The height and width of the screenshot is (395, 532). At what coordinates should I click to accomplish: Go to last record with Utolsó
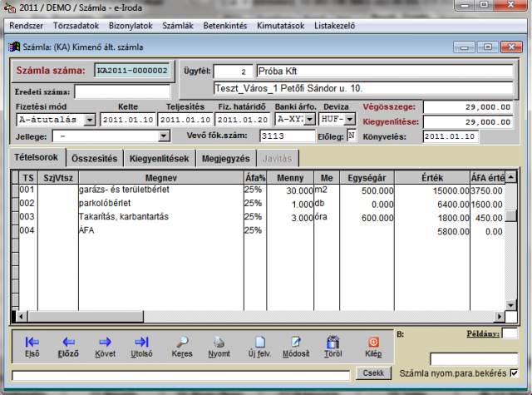pyautogui.click(x=141, y=346)
